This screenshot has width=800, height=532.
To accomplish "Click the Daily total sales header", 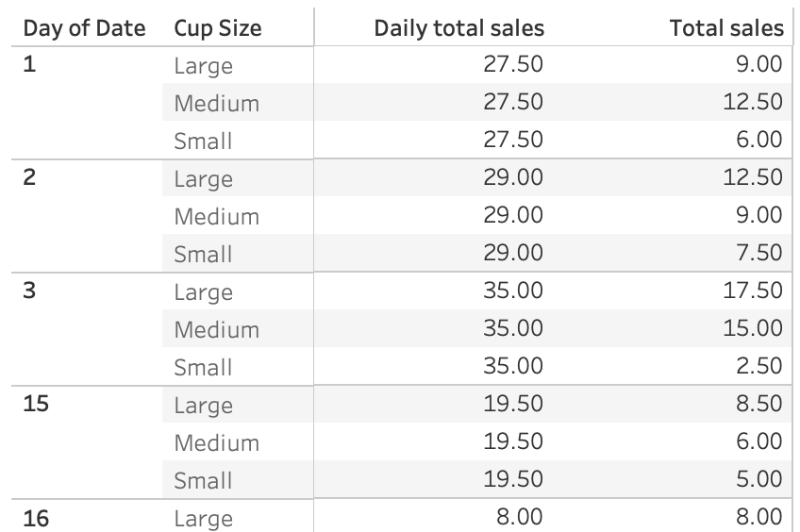I will 458,28.
